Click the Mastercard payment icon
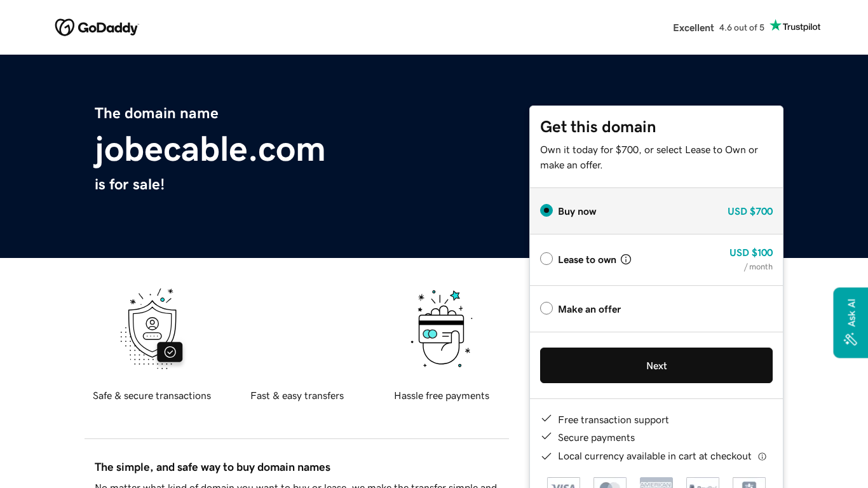Screen dimensions: 868x488 point(610,484)
